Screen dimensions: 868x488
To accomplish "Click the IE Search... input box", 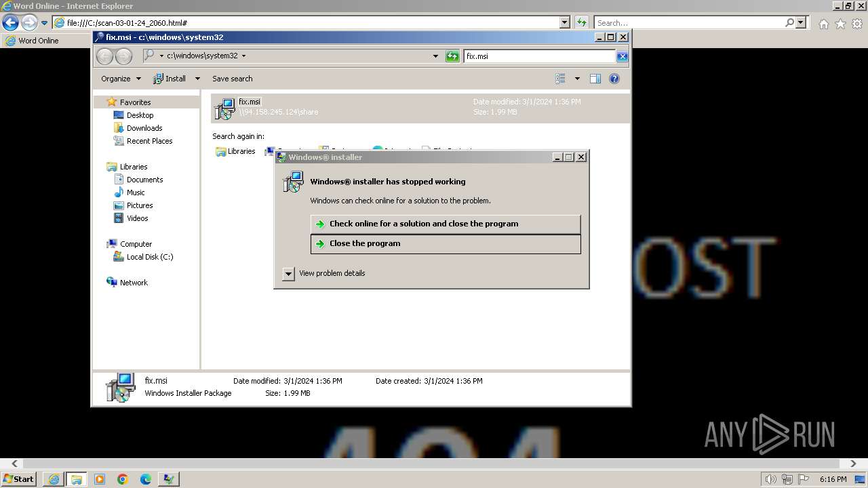I will click(689, 22).
